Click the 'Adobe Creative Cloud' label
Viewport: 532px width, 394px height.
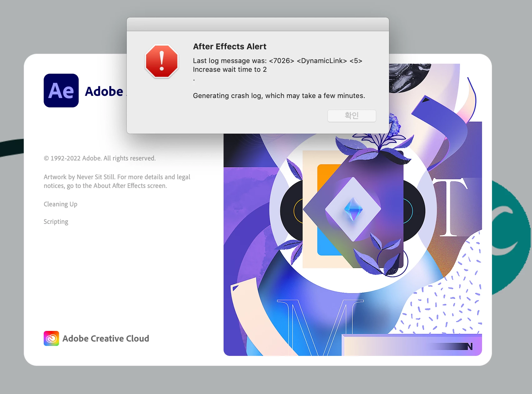coord(106,338)
